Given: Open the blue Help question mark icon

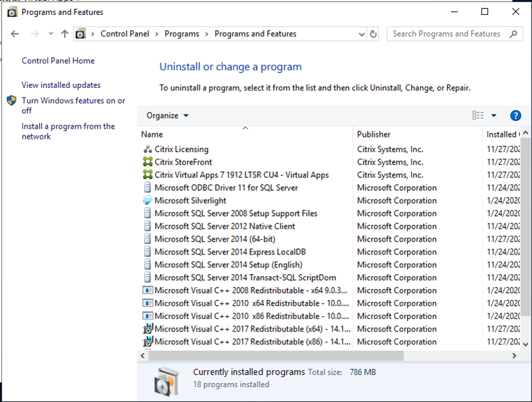Looking at the screenshot, I should pos(515,116).
